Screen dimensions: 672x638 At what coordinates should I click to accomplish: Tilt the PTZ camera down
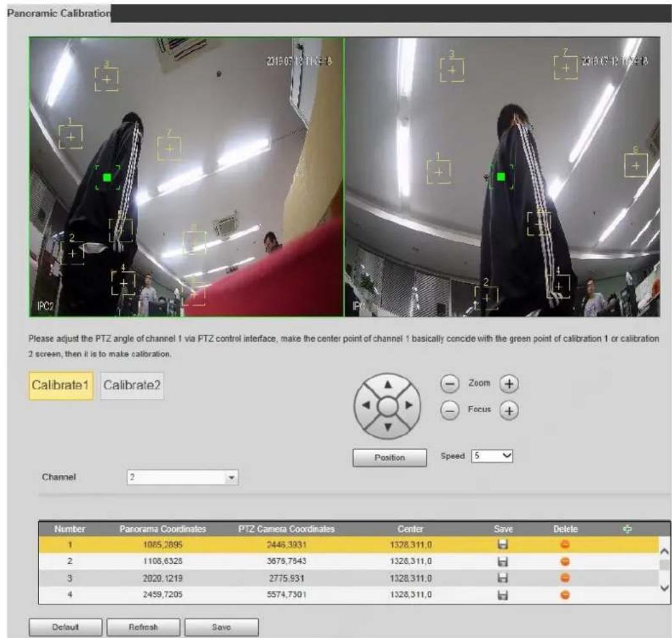(x=388, y=427)
